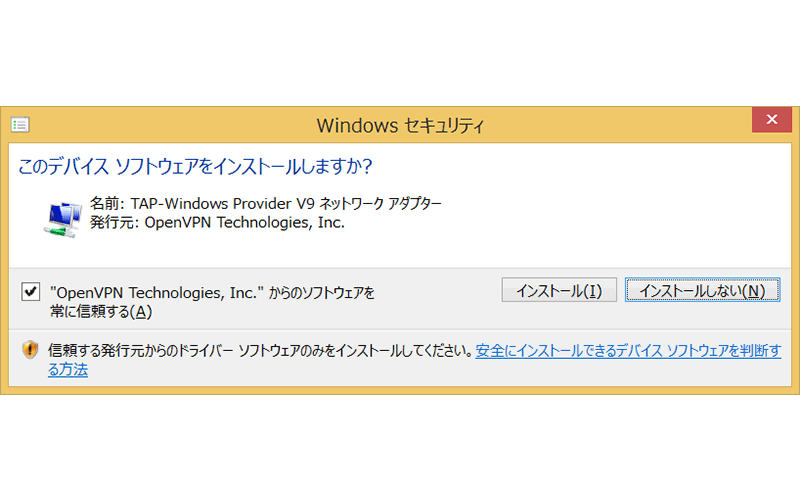Click the 名前: label
Viewport: 800px width, 500px height.
click(x=104, y=204)
